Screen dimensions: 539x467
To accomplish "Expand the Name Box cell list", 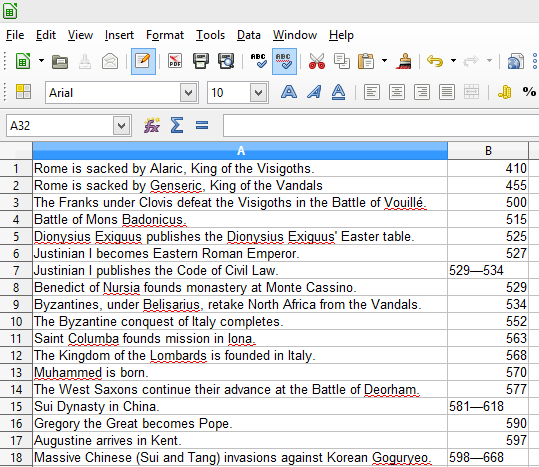I will pyautogui.click(x=121, y=126).
